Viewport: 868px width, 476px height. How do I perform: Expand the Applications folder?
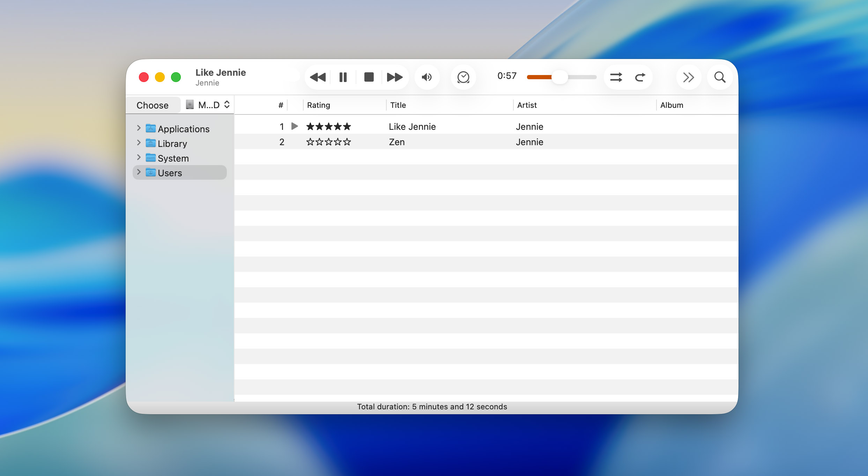click(x=139, y=128)
